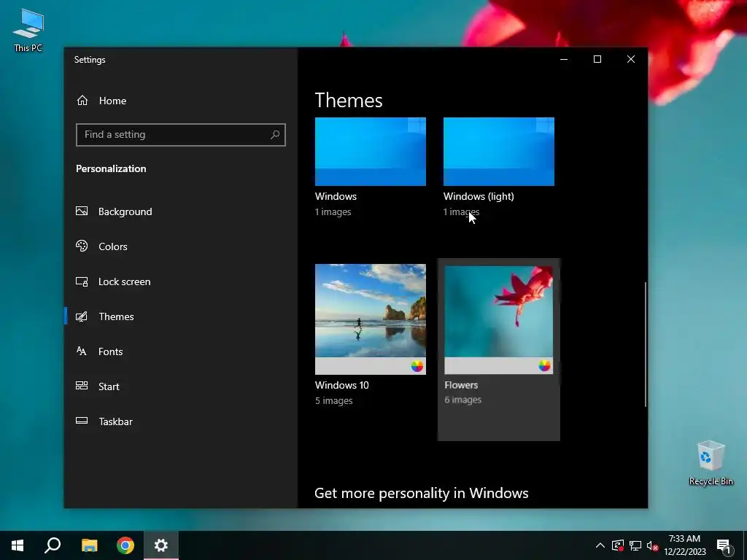Launch Google Chrome from the taskbar
The image size is (747, 560).
click(x=125, y=545)
